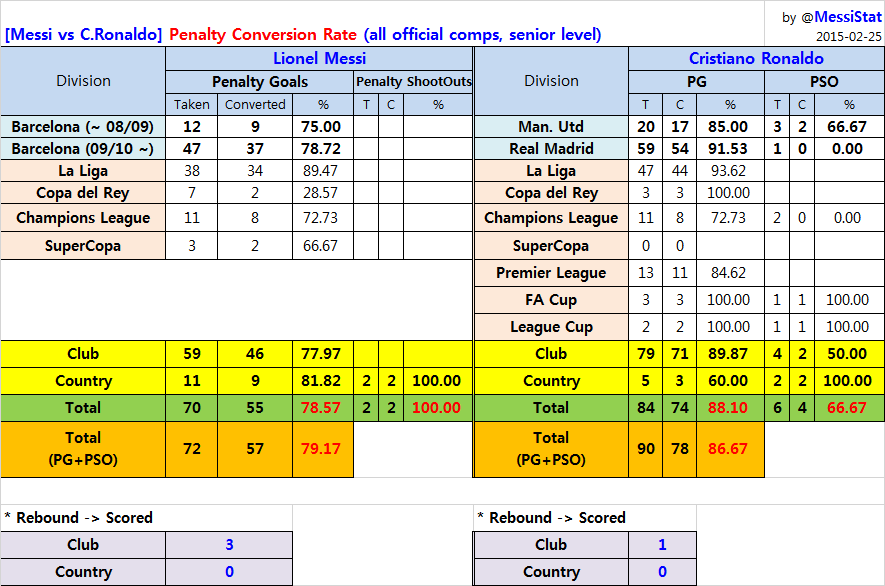Screen dimensions: 885x586
Task: Select the 'PSO' header under Cristiano Ronaldo
Action: [824, 82]
